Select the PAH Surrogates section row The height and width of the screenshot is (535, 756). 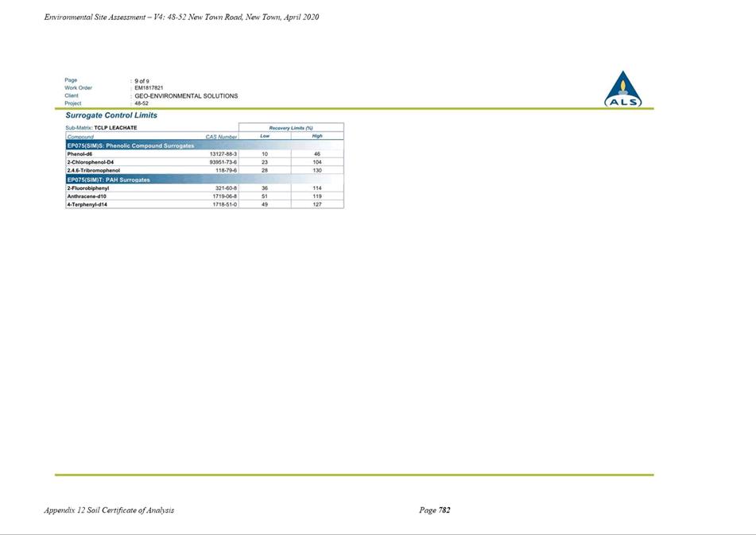(x=204, y=180)
